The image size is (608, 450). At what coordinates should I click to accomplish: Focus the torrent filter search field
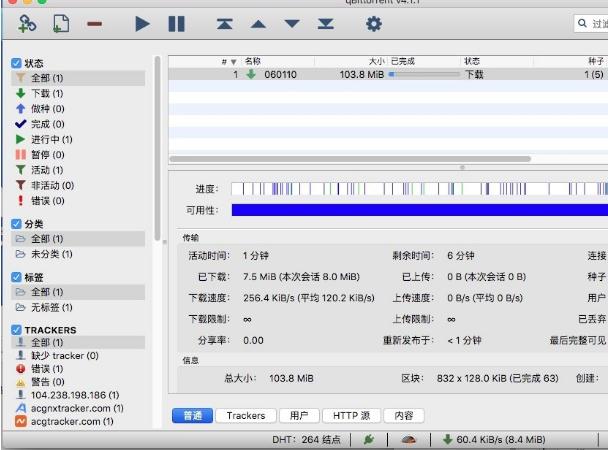pyautogui.click(x=591, y=23)
